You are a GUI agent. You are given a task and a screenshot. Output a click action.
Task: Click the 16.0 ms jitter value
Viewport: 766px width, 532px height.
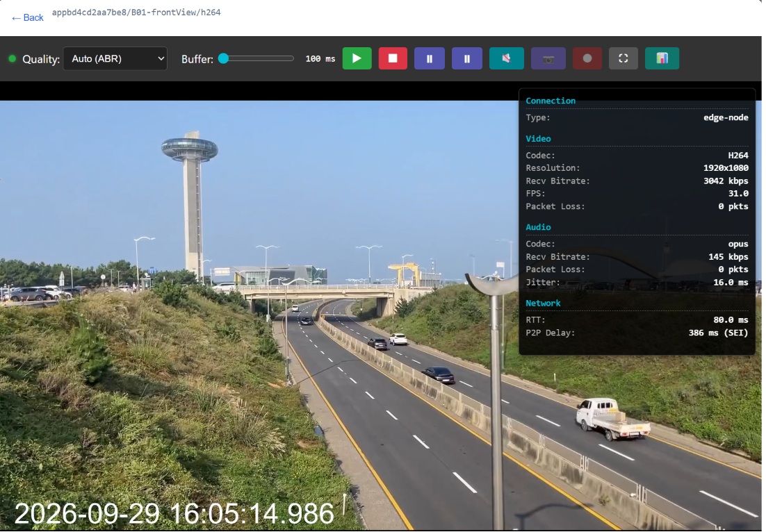pos(731,282)
